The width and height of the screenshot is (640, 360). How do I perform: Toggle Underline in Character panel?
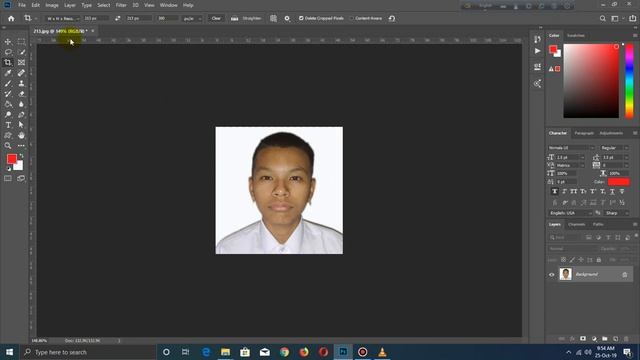pos(612,191)
